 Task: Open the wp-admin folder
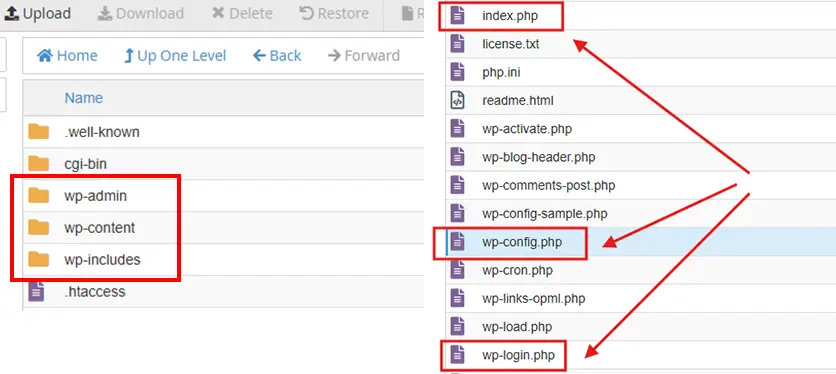(x=95, y=196)
